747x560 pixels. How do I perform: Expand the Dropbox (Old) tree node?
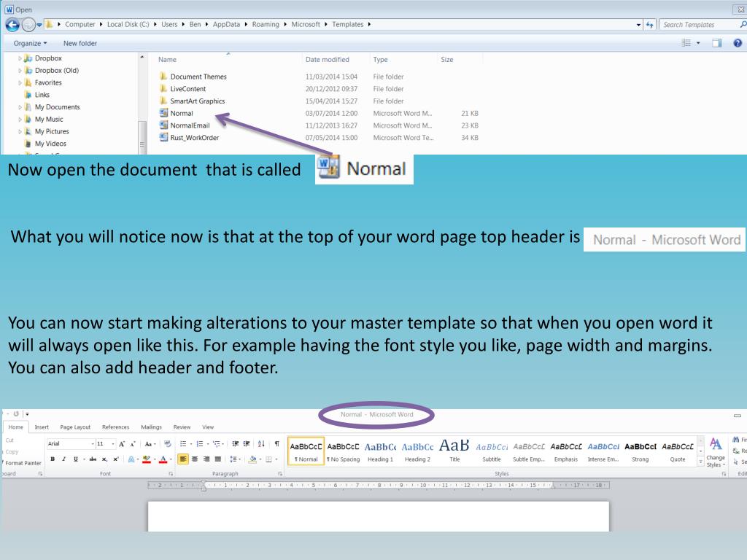[20, 71]
